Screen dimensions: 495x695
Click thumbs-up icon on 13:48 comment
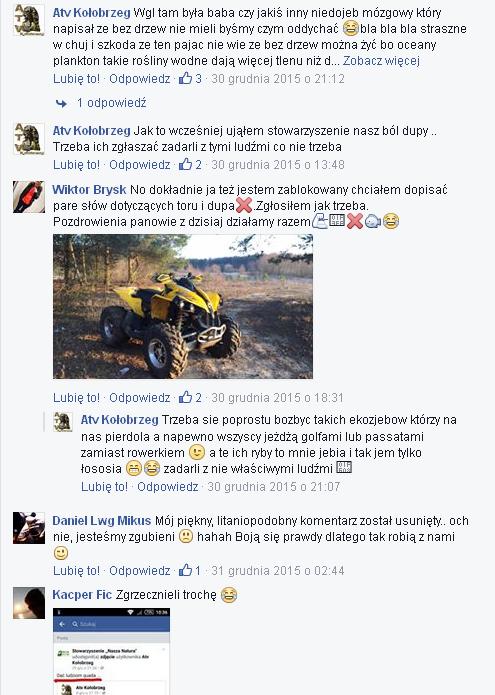click(185, 164)
